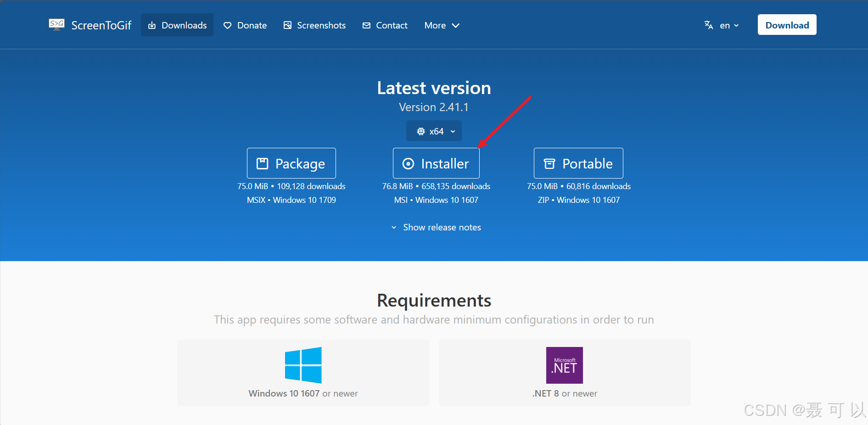Click the Latest version heading

pos(434,88)
